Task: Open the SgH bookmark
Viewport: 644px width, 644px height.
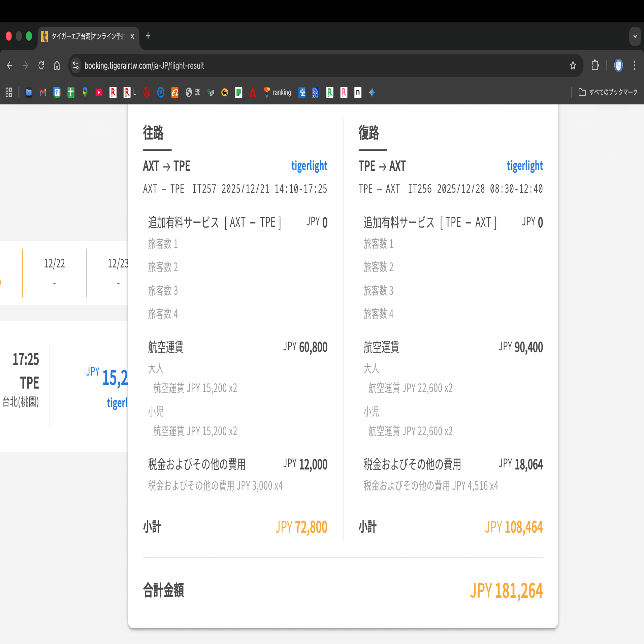Action: 211,92
